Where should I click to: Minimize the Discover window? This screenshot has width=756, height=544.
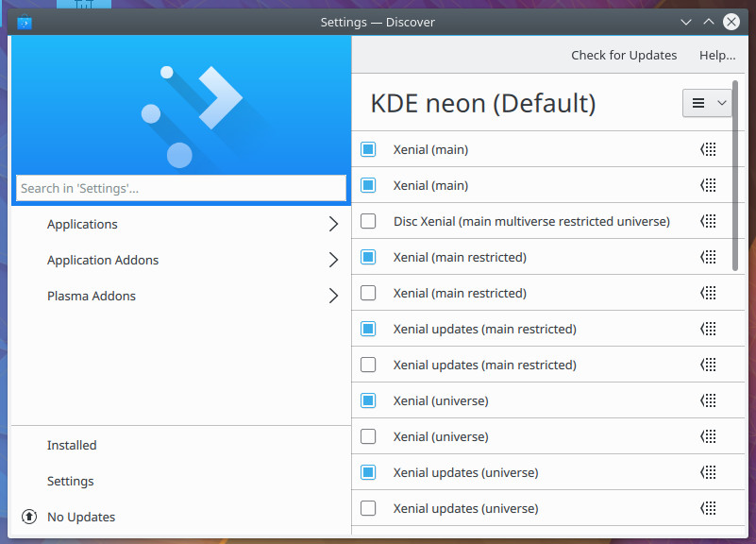click(685, 22)
